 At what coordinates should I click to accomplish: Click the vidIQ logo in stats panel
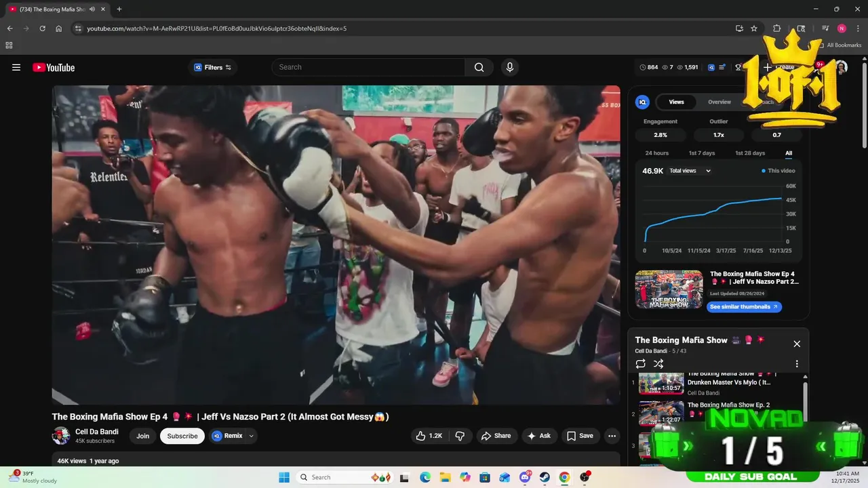642,102
